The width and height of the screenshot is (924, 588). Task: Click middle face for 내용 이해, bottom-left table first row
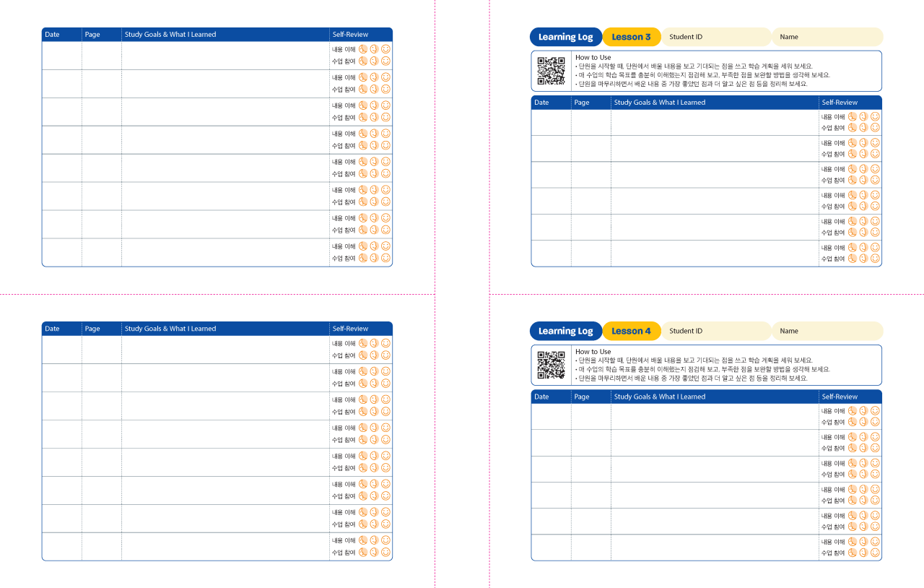point(374,343)
